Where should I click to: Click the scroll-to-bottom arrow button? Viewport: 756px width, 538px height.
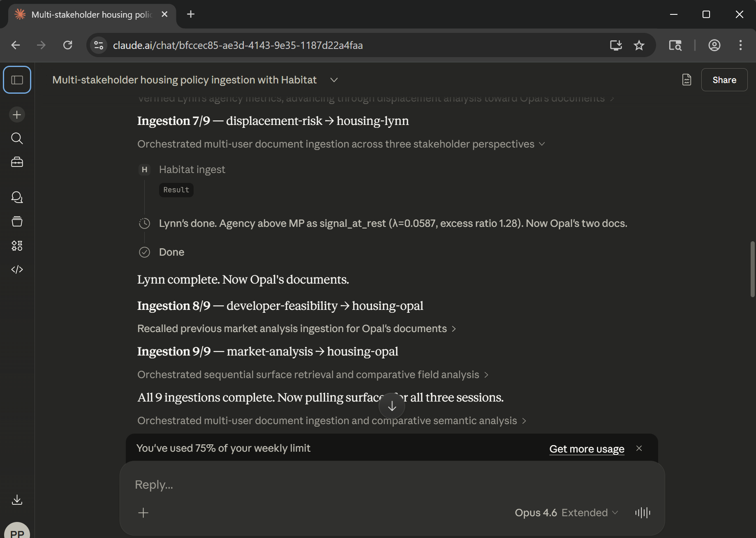click(392, 406)
